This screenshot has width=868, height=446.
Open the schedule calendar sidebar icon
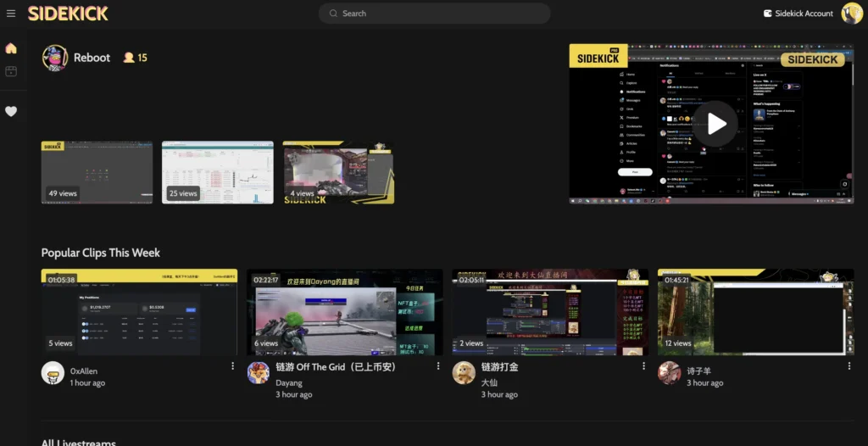tap(11, 71)
